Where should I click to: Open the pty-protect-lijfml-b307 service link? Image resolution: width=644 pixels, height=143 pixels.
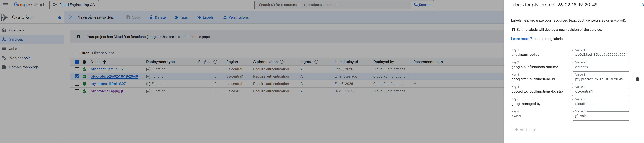[108, 84]
